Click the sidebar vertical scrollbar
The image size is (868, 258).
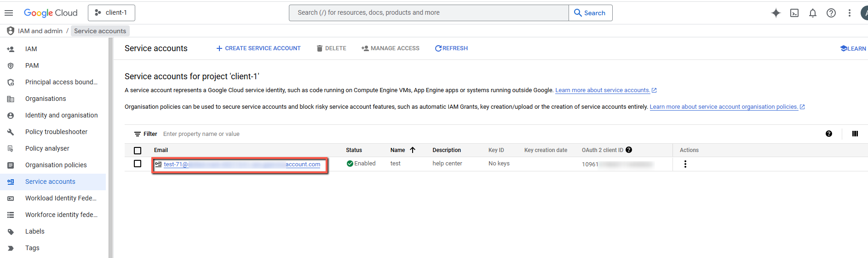click(x=110, y=147)
